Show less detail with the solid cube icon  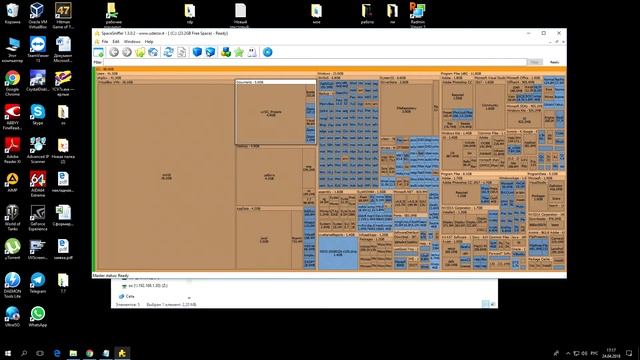[197, 52]
